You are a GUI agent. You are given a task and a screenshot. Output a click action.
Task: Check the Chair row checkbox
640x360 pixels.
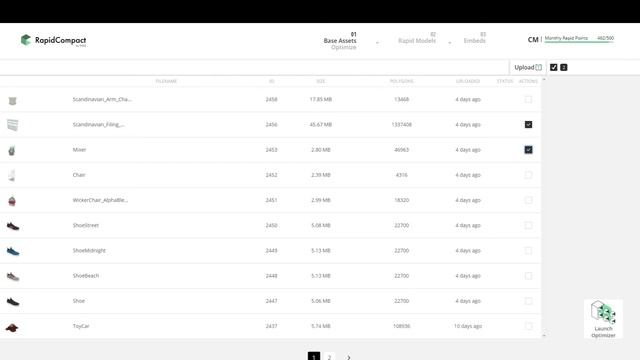tap(528, 175)
